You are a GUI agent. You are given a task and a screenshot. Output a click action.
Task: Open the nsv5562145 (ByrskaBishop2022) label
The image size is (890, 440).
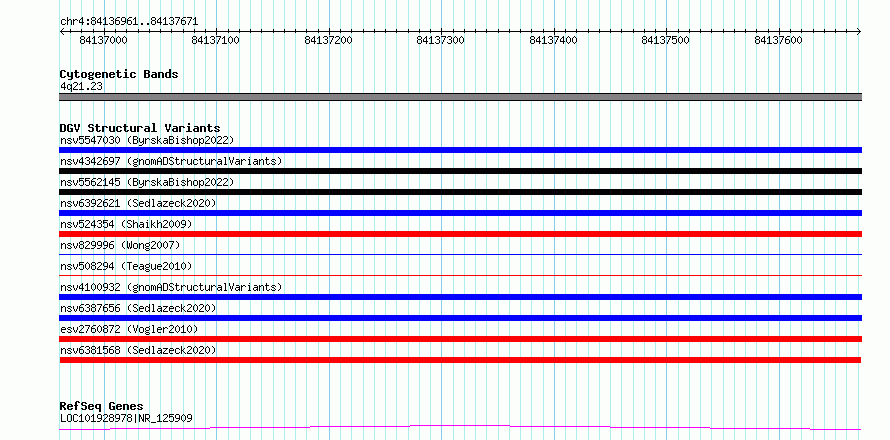tap(147, 182)
